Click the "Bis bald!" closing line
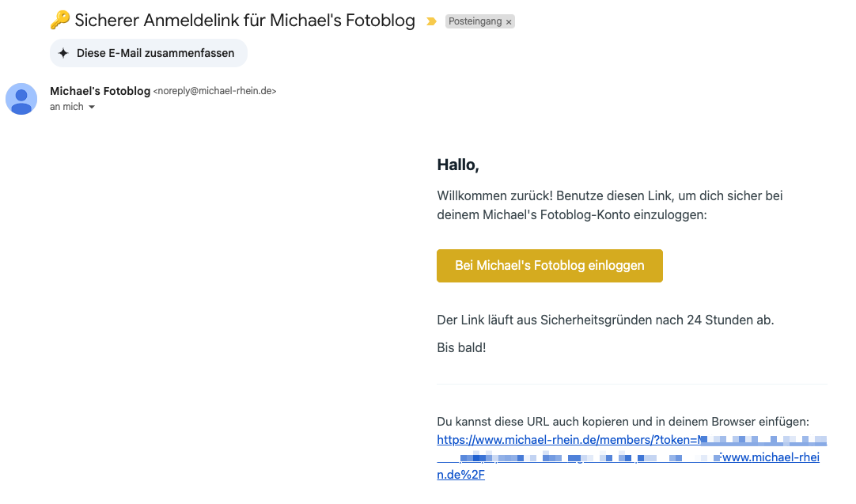 (461, 348)
